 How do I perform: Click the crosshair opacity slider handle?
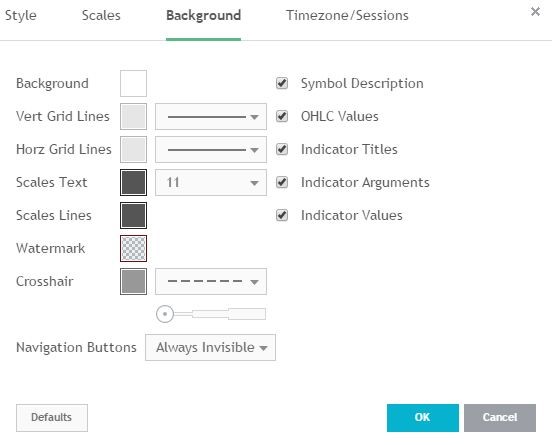[x=165, y=314]
